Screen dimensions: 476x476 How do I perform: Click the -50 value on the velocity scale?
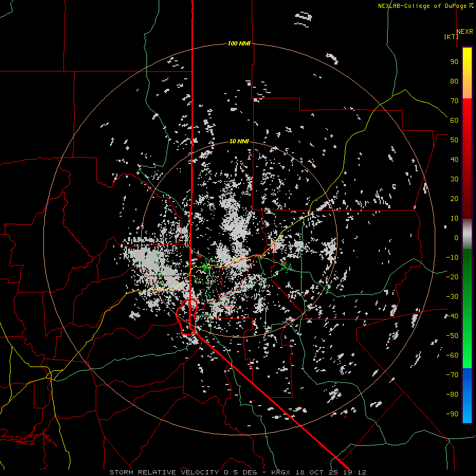(x=452, y=336)
